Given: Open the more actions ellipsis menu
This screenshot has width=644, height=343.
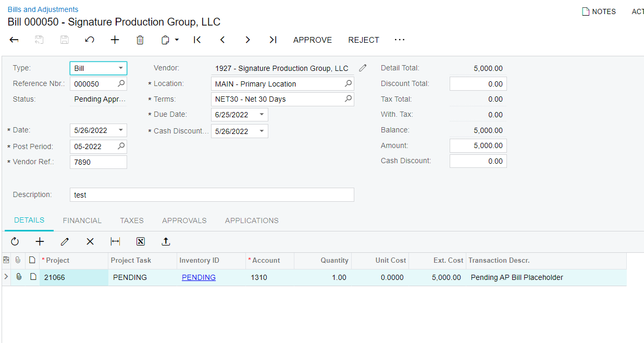Looking at the screenshot, I should tap(399, 40).
